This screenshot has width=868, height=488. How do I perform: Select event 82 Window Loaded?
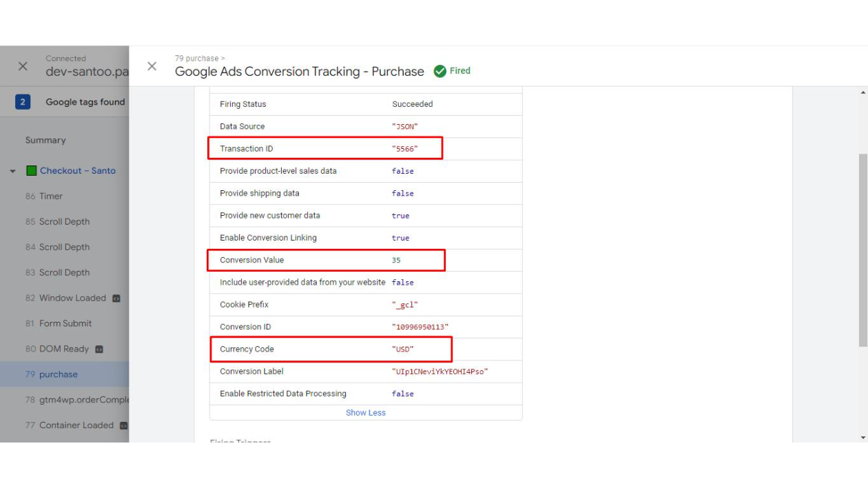pos(66,298)
